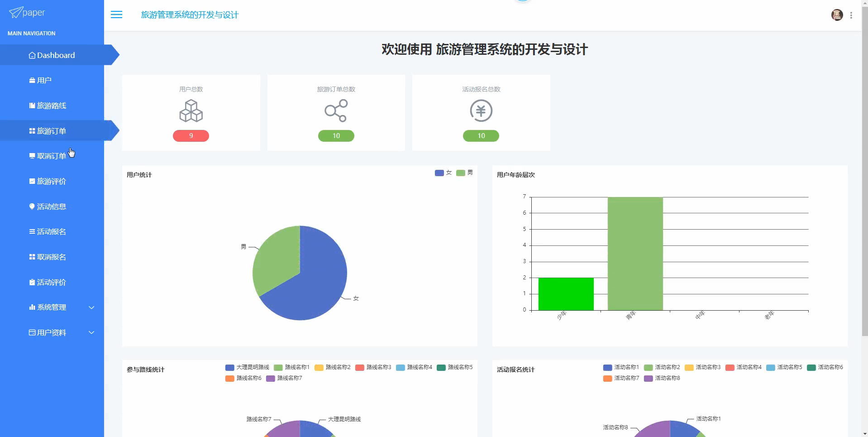This screenshot has height=437, width=868.
Task: Click the green 10 badge under 活动报名总数
Action: coord(481,136)
